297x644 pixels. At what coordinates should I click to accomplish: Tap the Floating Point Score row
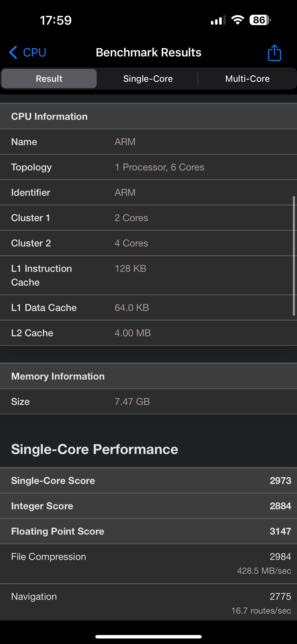click(x=148, y=531)
